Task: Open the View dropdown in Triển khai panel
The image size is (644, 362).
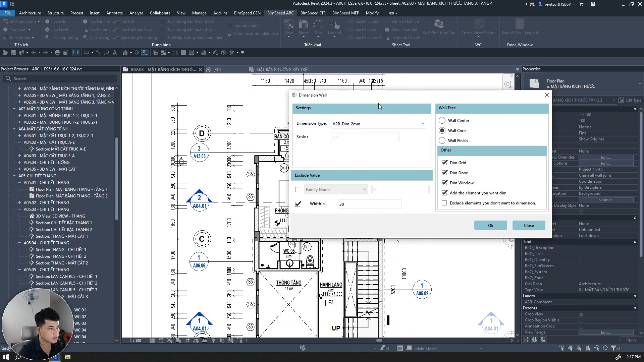Action: point(288,27)
